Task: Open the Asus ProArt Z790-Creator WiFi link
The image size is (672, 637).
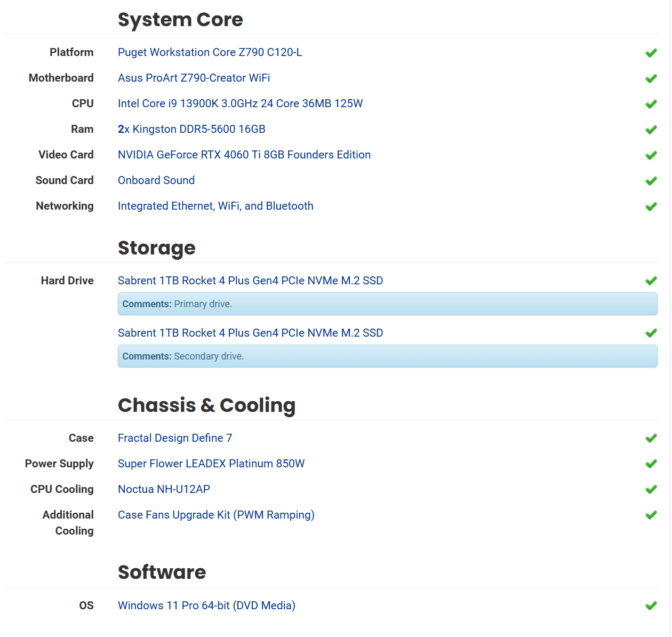Action: pyautogui.click(x=194, y=78)
